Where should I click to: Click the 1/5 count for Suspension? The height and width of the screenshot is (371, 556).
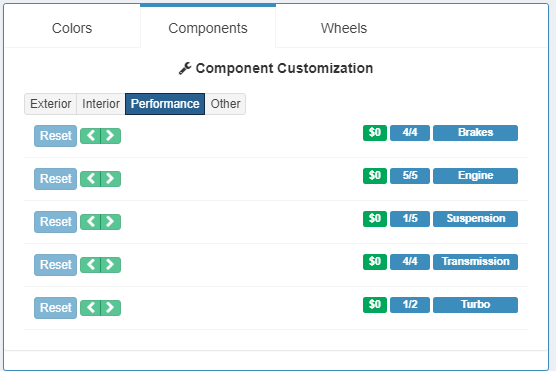pos(410,218)
